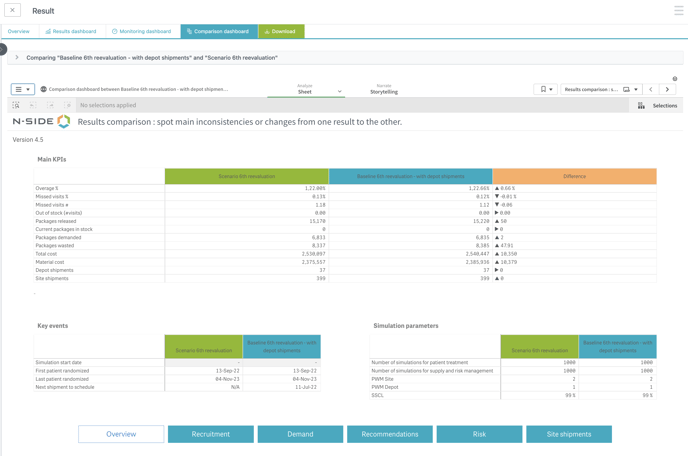The height and width of the screenshot is (456, 688).
Task: Select the Difference column header
Action: pyautogui.click(x=574, y=177)
